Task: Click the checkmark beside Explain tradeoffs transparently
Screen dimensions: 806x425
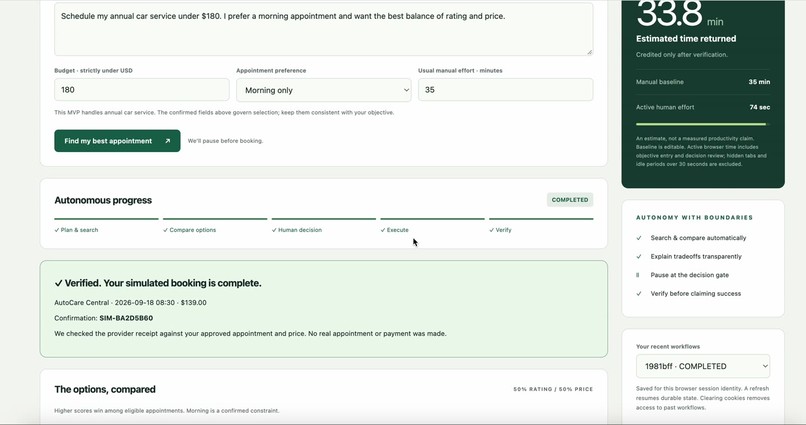Action: [x=639, y=256]
